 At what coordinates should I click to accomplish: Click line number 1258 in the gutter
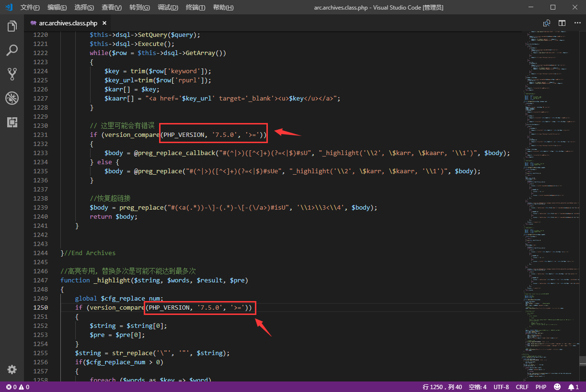(40, 380)
